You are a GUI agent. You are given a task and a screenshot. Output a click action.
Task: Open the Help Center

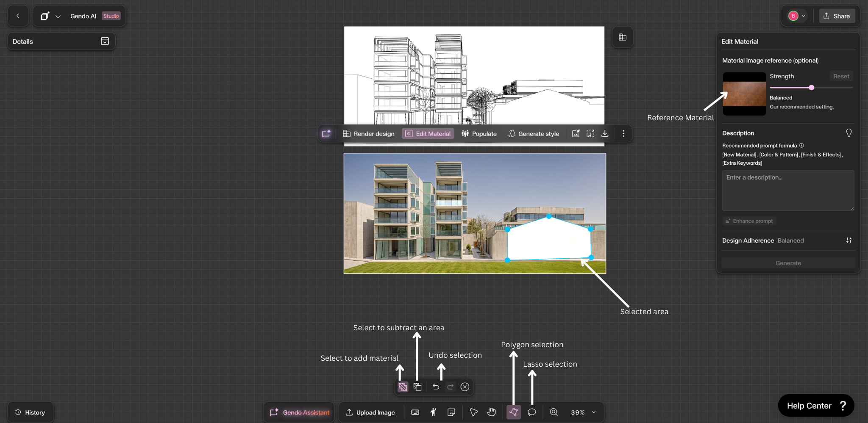(x=815, y=405)
